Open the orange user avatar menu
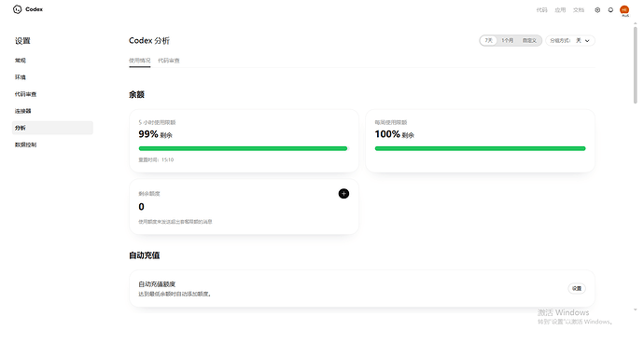Viewport: 644px width, 344px height. click(x=624, y=10)
